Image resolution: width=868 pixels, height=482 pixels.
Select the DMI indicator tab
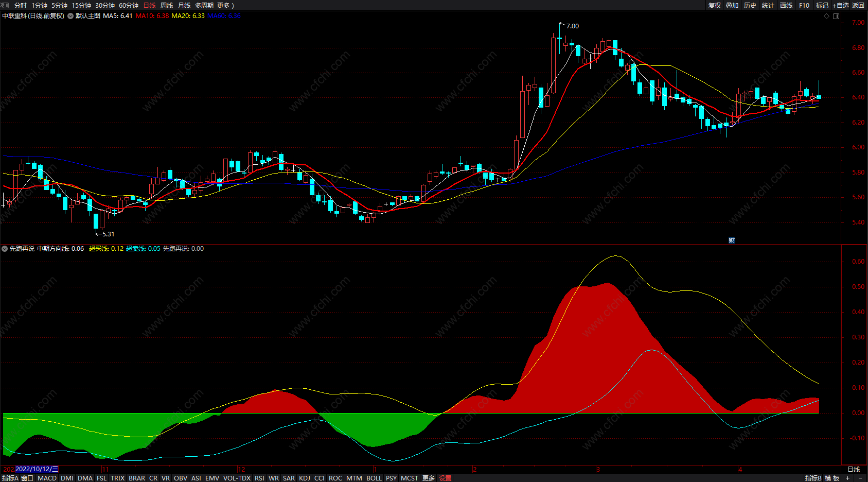point(67,478)
